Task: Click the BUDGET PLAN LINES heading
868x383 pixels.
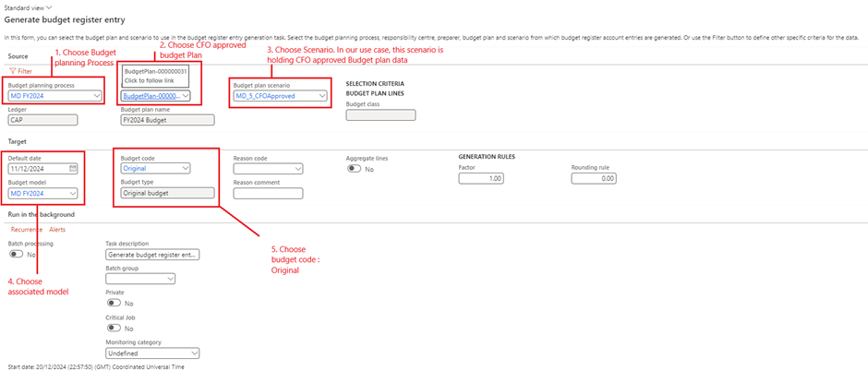Action: (374, 93)
